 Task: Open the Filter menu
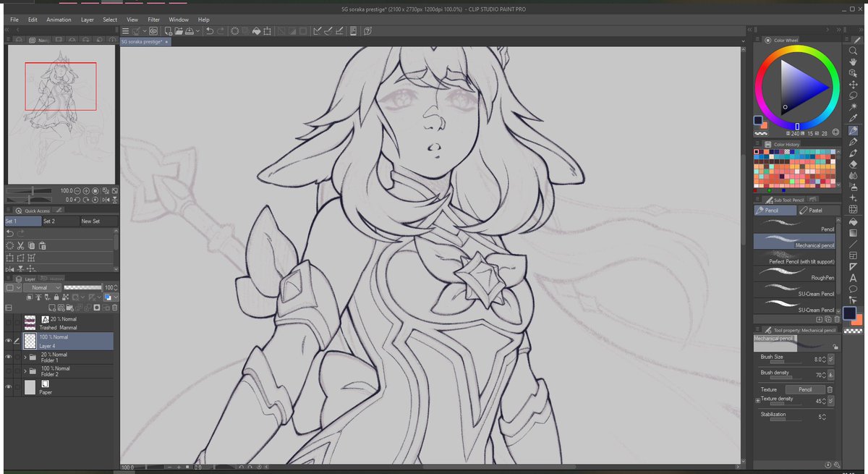[x=154, y=20]
